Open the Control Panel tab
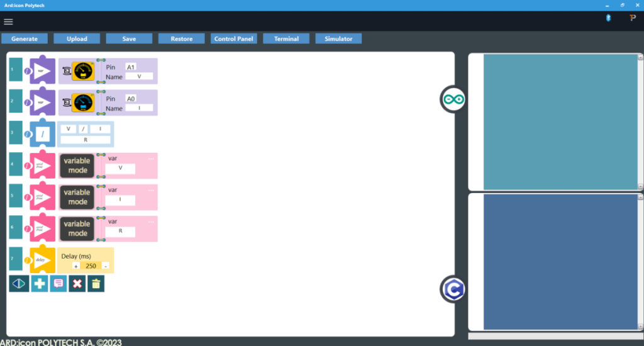The width and height of the screenshot is (644, 346). click(234, 38)
